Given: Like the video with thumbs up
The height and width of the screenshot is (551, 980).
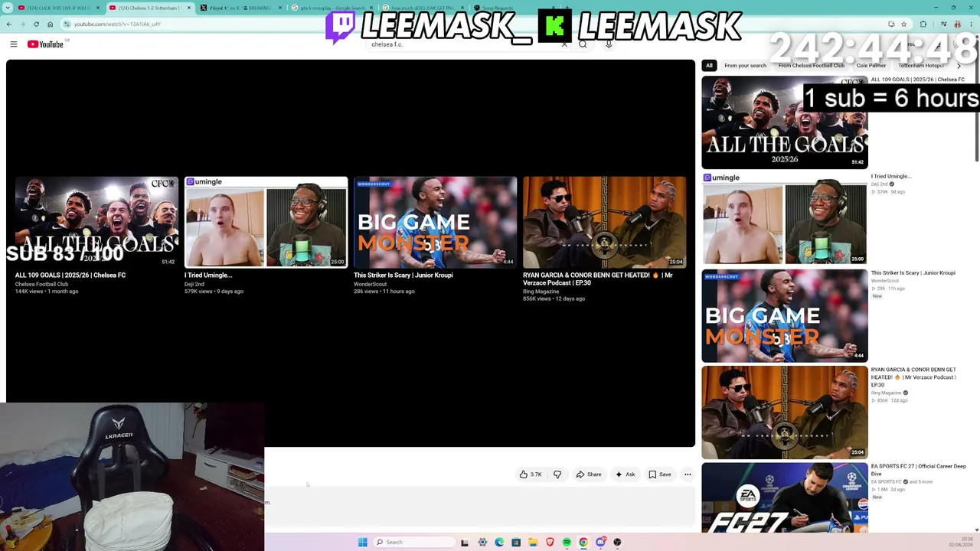Looking at the screenshot, I should pyautogui.click(x=531, y=474).
